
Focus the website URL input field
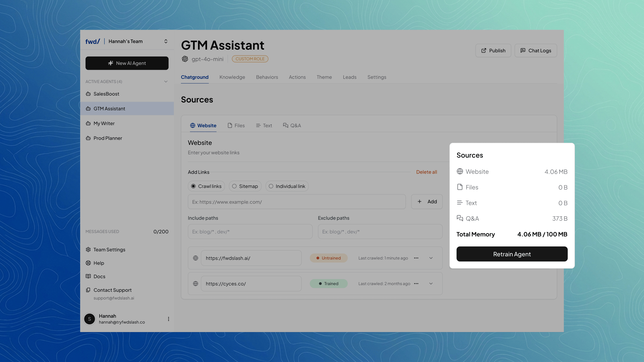tap(297, 202)
